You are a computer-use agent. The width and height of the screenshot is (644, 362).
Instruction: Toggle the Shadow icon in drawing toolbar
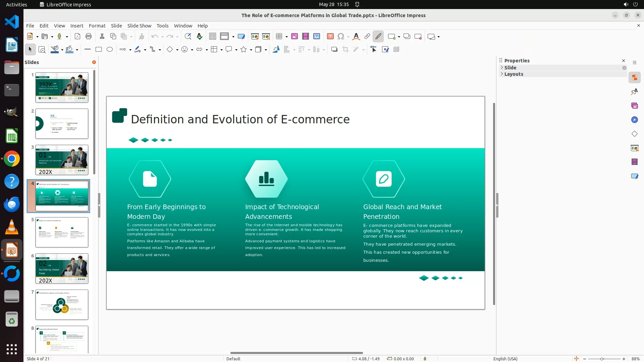click(x=334, y=50)
